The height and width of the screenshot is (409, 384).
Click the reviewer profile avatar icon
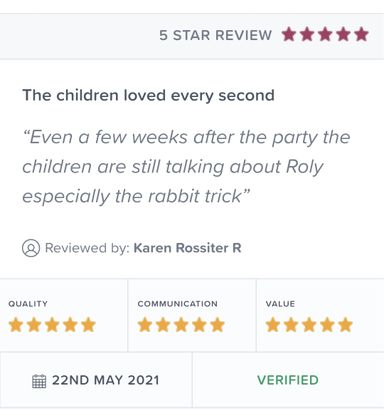(x=31, y=248)
